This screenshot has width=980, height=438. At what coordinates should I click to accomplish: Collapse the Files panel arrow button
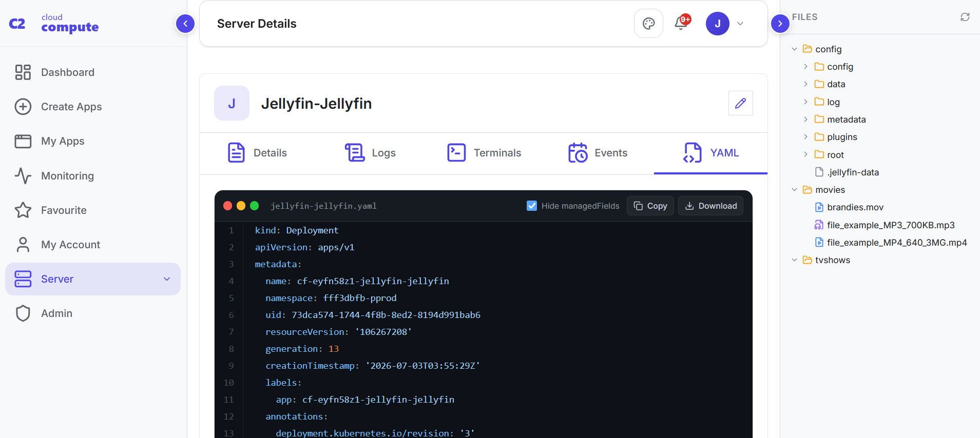pyautogui.click(x=780, y=24)
